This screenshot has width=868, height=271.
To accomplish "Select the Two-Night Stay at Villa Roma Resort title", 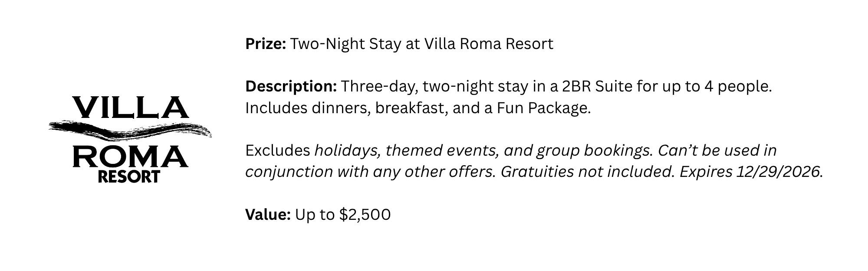I will point(422,44).
